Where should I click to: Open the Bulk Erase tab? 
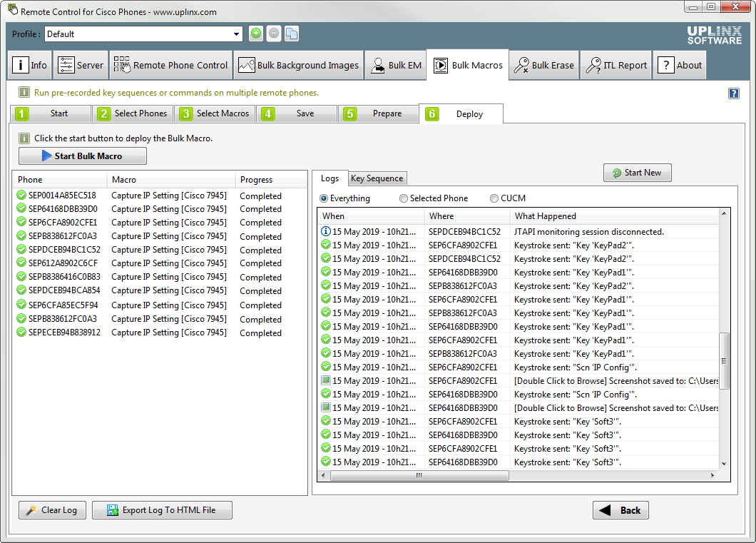tap(544, 65)
